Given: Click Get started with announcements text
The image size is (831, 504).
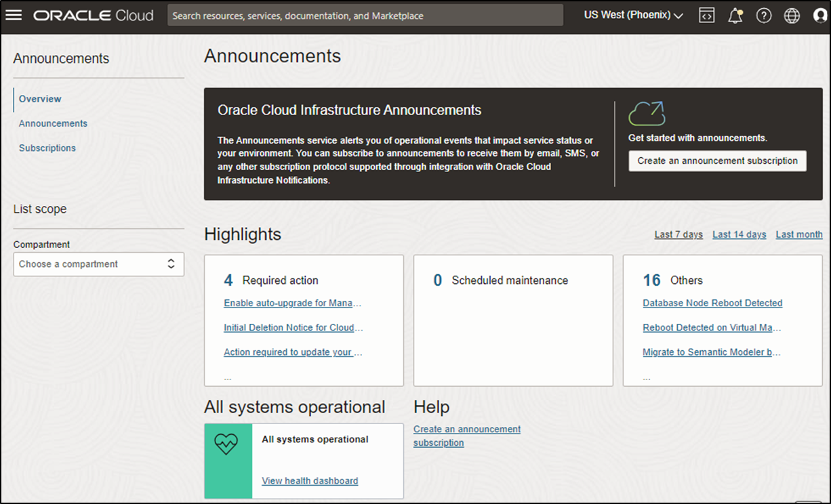Looking at the screenshot, I should (697, 138).
